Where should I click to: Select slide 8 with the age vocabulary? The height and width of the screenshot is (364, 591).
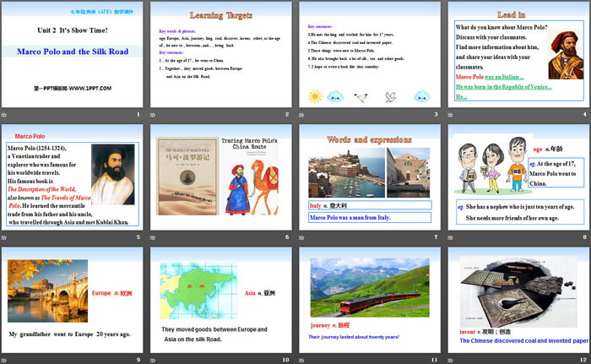pos(518,177)
